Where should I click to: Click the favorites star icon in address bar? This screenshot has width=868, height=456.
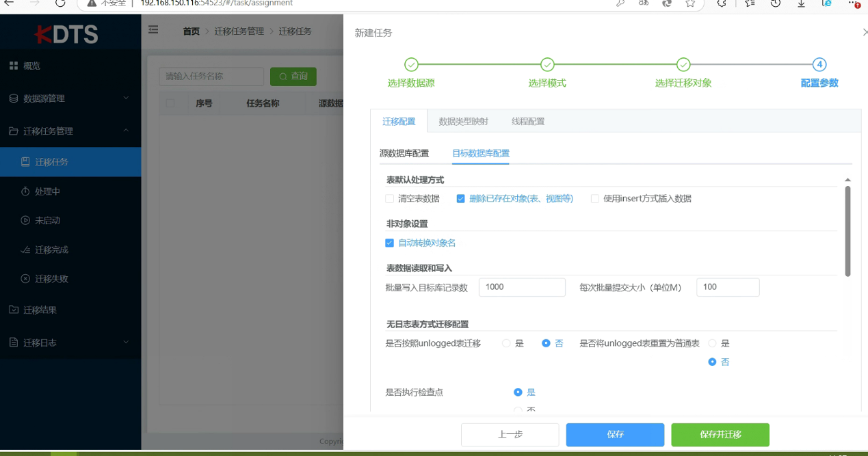(x=690, y=3)
